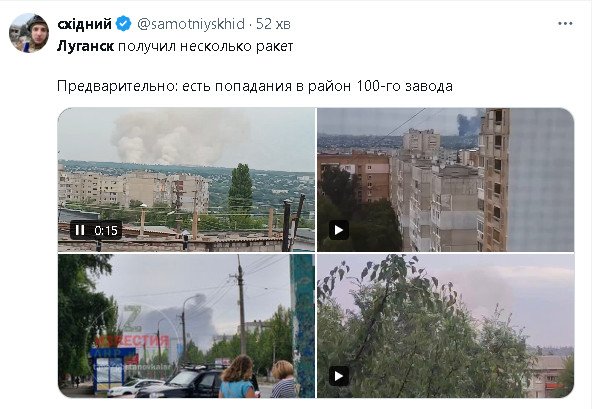604x409 pixels.
Task: Click the dark smoke plume in top-right video
Action: tap(469, 122)
